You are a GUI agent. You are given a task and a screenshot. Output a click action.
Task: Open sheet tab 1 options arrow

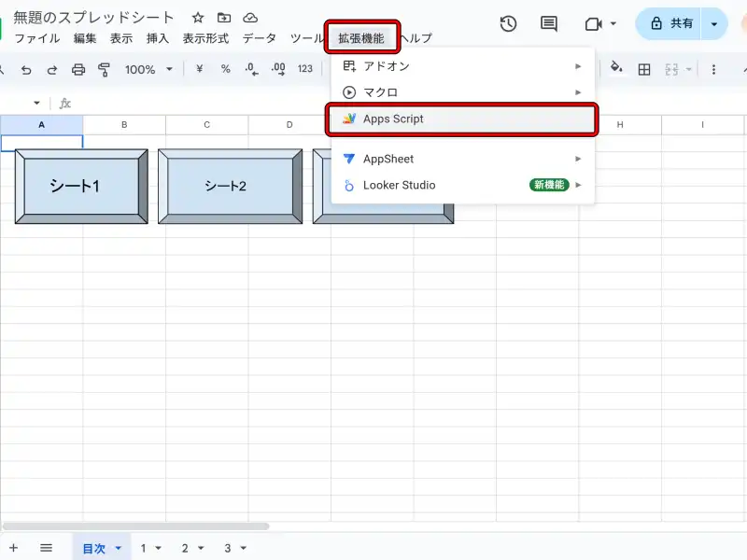pos(158,548)
